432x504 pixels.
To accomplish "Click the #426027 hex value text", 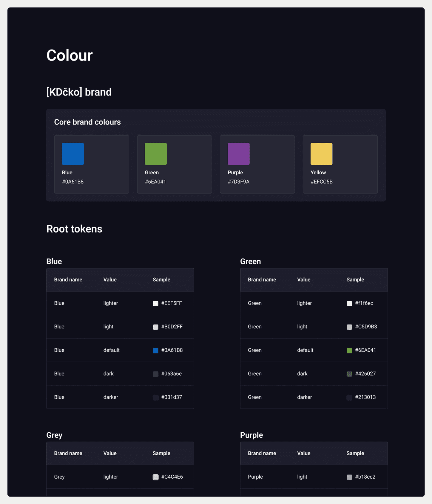I will (x=365, y=374).
